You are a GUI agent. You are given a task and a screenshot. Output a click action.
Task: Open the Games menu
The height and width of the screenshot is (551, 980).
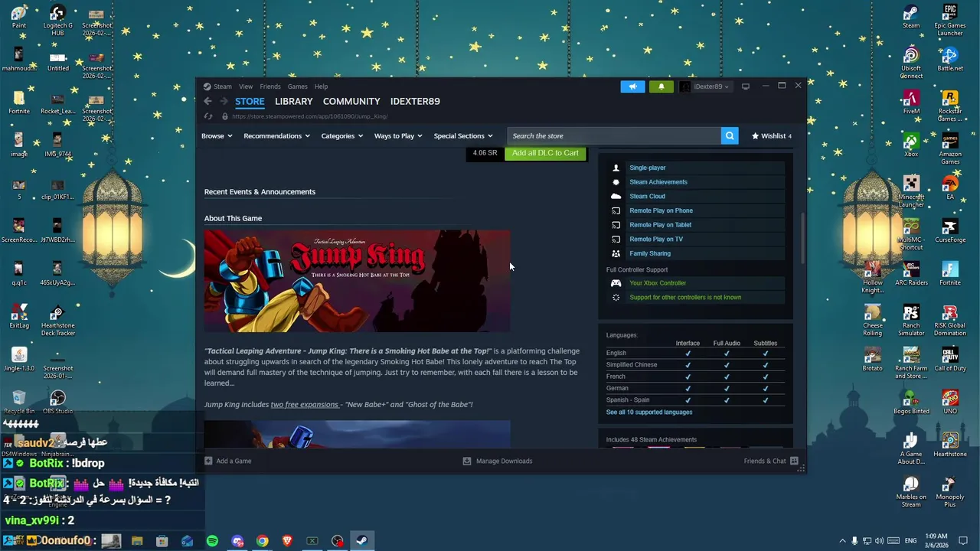coord(298,86)
